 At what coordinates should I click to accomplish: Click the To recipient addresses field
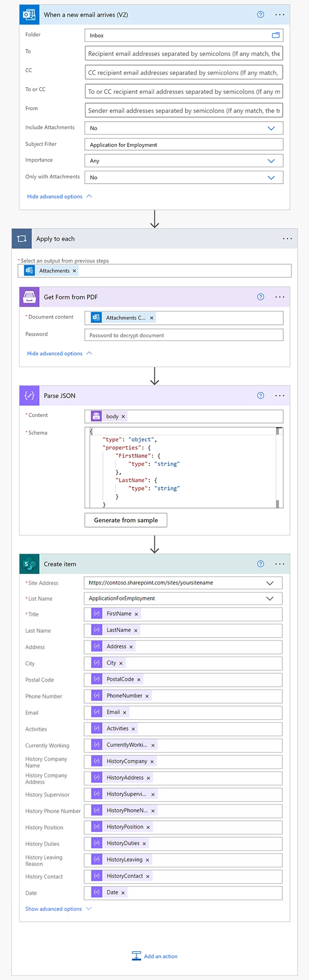tap(184, 54)
